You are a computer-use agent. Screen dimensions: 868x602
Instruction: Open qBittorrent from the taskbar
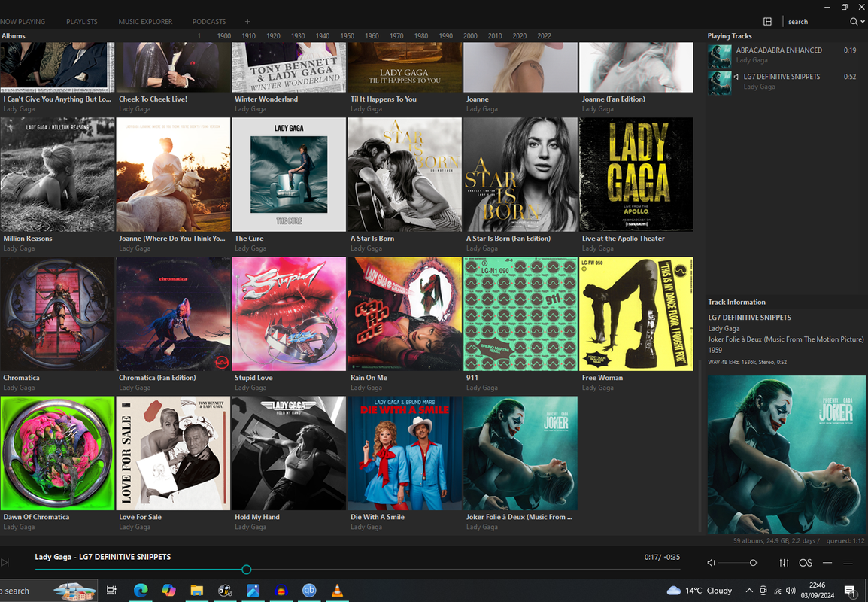309,591
